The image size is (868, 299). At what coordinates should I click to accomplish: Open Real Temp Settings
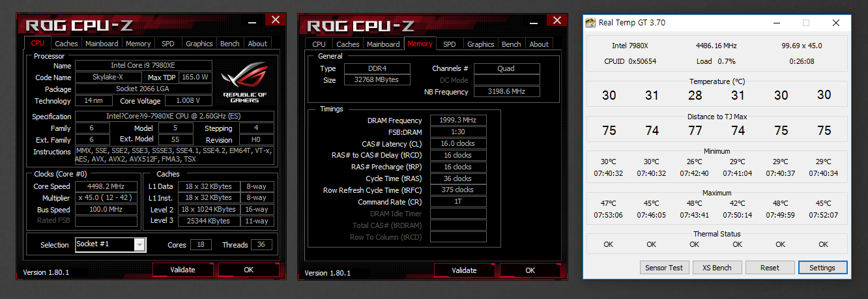pyautogui.click(x=822, y=268)
